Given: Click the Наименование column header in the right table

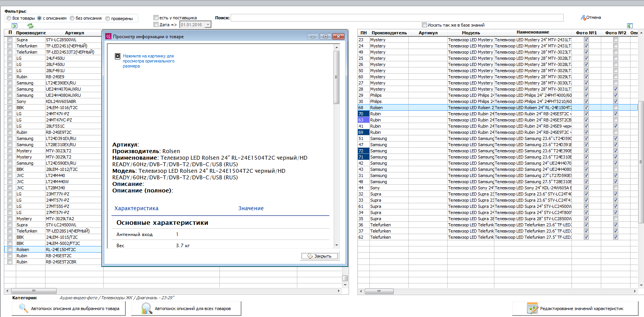Looking at the screenshot, I should [x=533, y=32].
